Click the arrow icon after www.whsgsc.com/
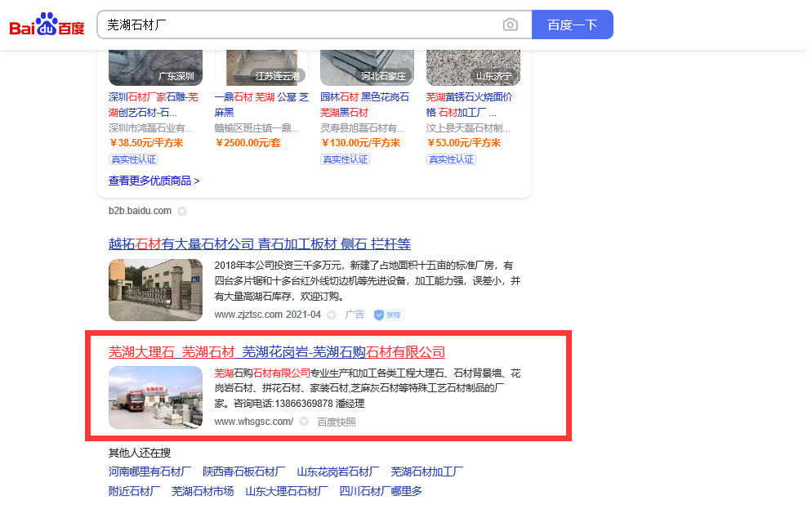The height and width of the screenshot is (505, 812). [x=304, y=422]
